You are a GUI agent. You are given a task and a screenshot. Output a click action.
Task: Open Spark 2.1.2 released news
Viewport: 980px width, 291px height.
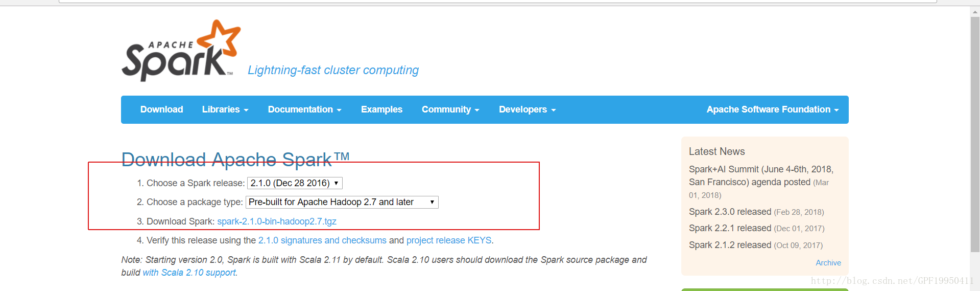(x=730, y=245)
